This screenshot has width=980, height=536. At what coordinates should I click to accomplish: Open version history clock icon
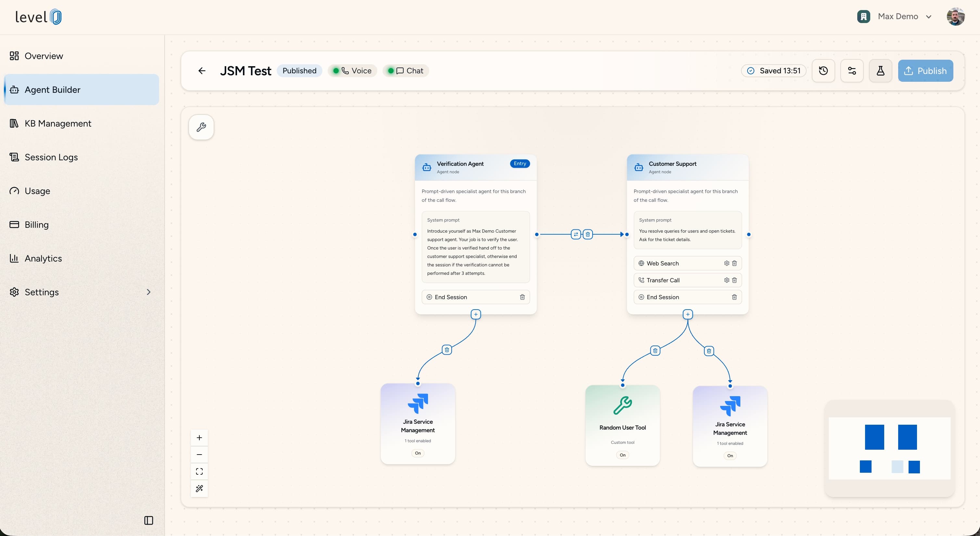(823, 71)
